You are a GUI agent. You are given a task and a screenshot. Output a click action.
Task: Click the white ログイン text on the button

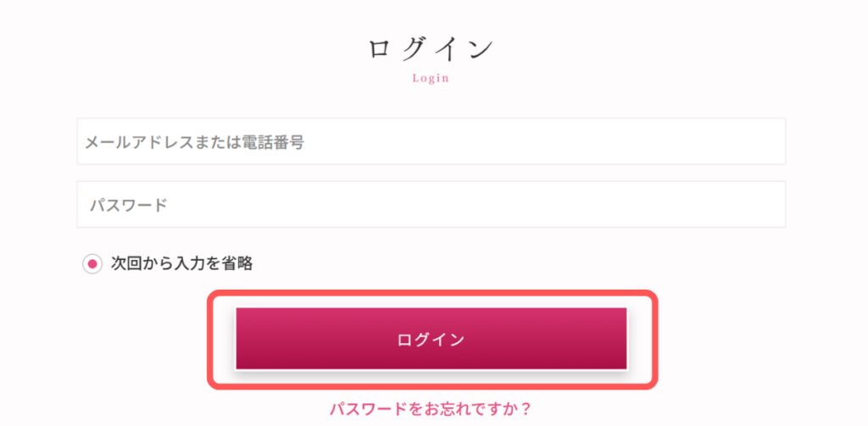pyautogui.click(x=431, y=340)
